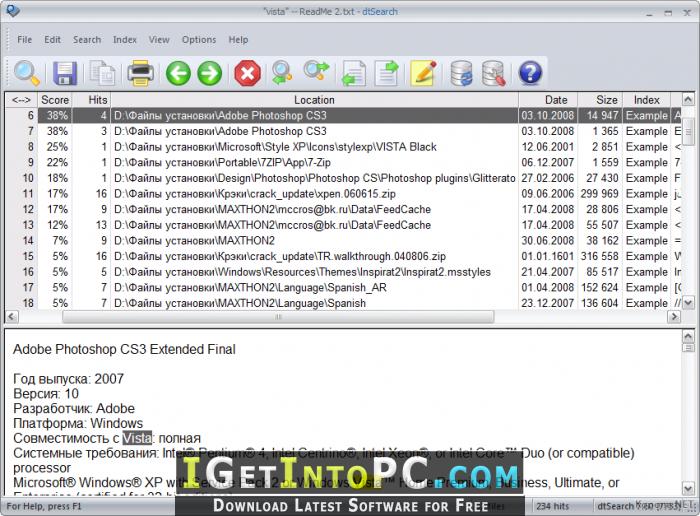The width and height of the screenshot is (700, 516).
Task: Select the Portable\7ZIP\App\7-Zip result
Action: point(344,162)
